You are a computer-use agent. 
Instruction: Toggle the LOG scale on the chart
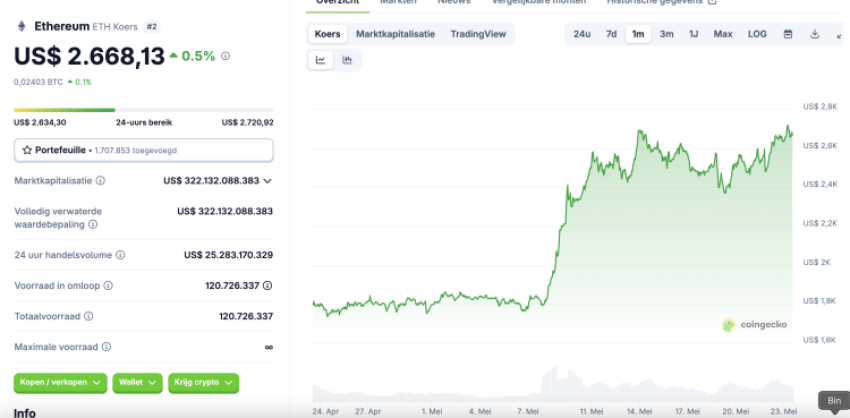coord(757,34)
